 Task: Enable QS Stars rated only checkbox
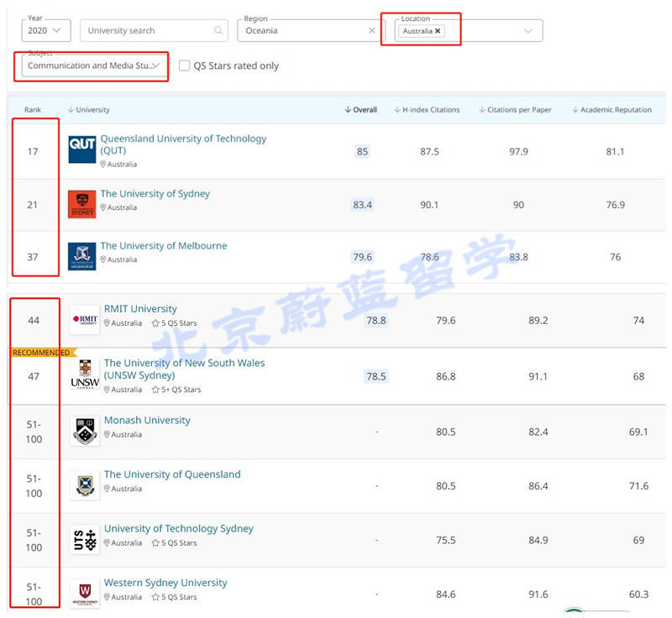185,65
